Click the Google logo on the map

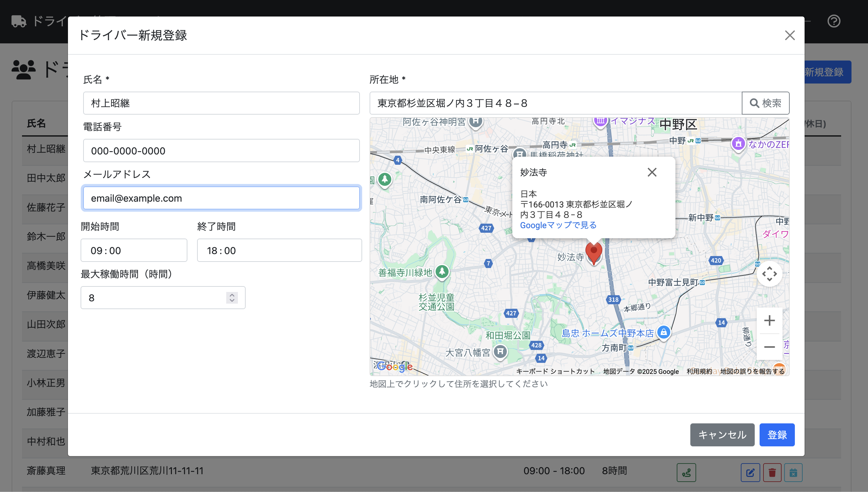(x=394, y=367)
